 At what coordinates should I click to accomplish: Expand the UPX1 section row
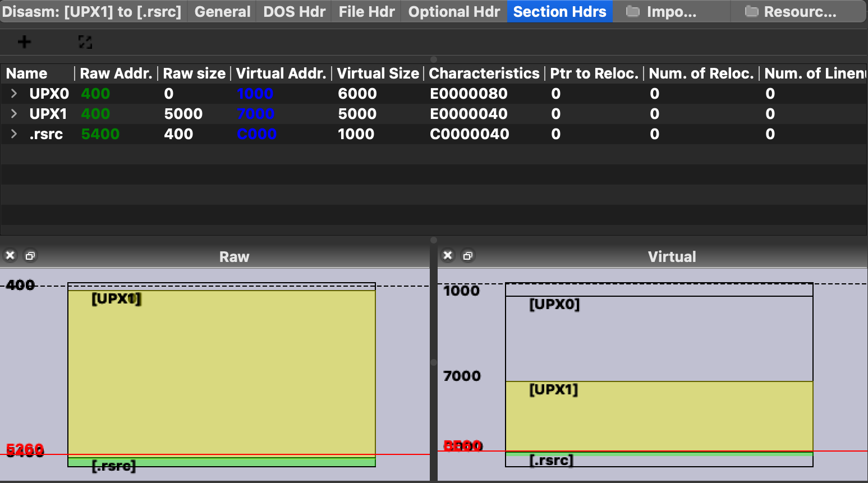(x=14, y=113)
